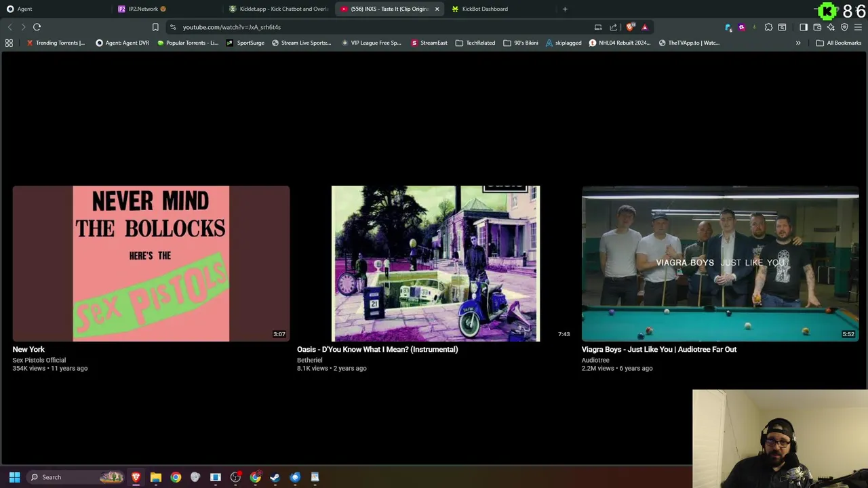
Task: Click the Windows taskbar Search box
Action: click(76, 477)
